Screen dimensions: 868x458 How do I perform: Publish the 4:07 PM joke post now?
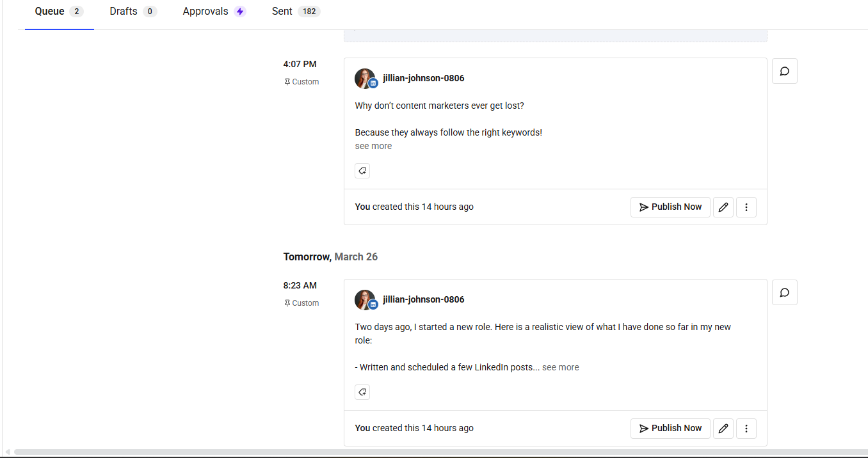coord(670,207)
